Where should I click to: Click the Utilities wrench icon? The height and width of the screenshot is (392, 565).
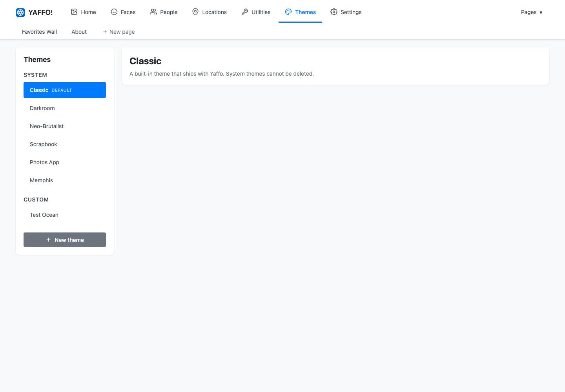point(245,12)
